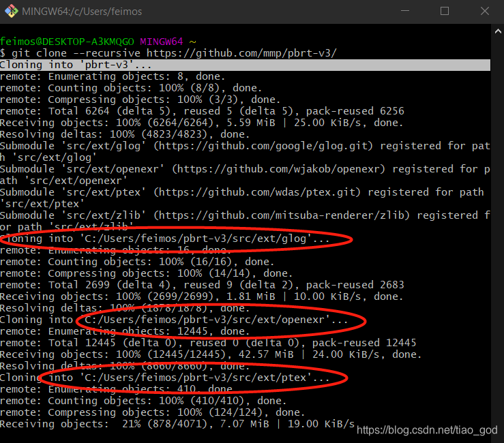Click 'Counting objects: 100% (8/8), done.' line
This screenshot has width=504, height=443.
(131, 88)
